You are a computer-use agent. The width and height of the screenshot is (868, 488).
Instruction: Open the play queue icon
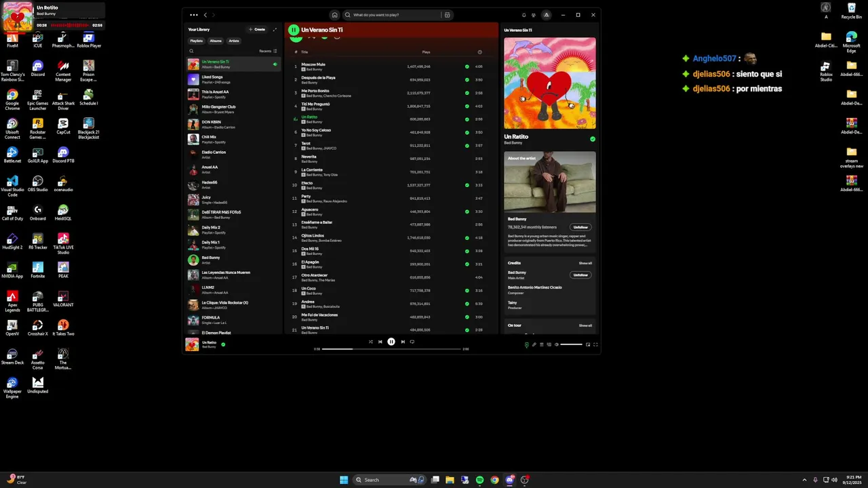click(x=541, y=344)
